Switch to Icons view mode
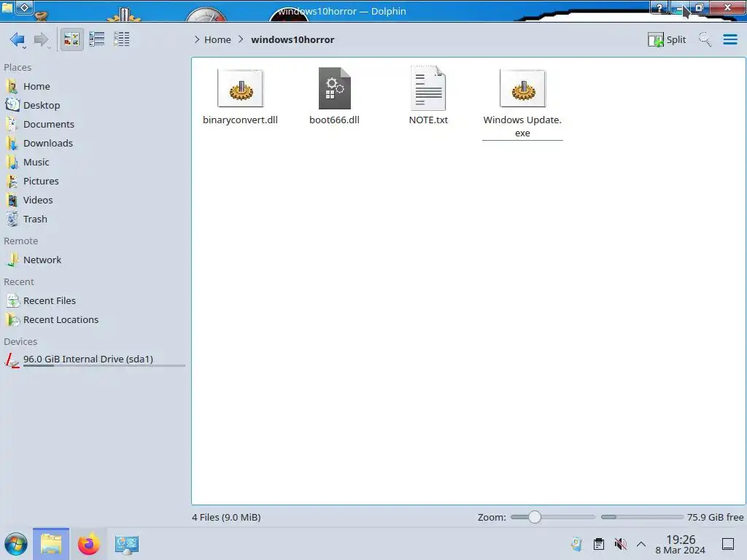 [72, 39]
